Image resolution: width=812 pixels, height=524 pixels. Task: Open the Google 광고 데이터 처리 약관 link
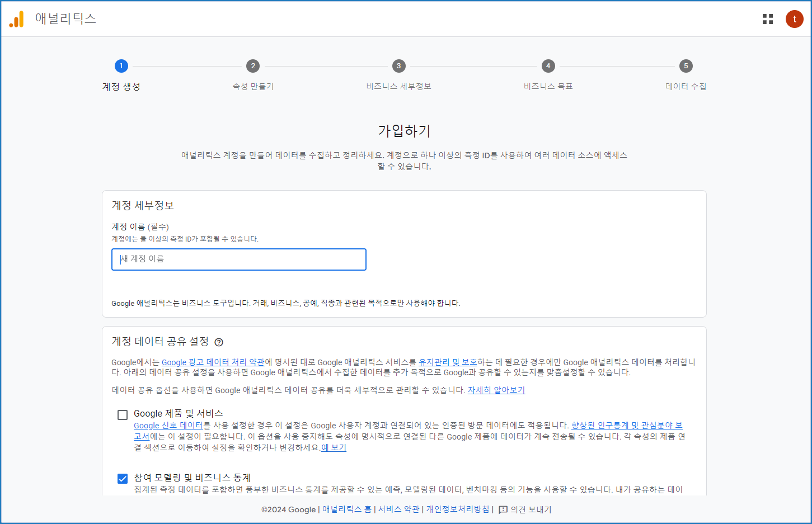point(213,362)
